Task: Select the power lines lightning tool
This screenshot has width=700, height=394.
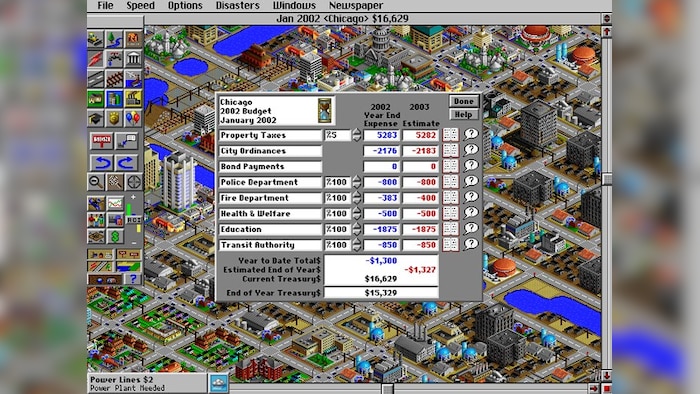Action: point(96,59)
